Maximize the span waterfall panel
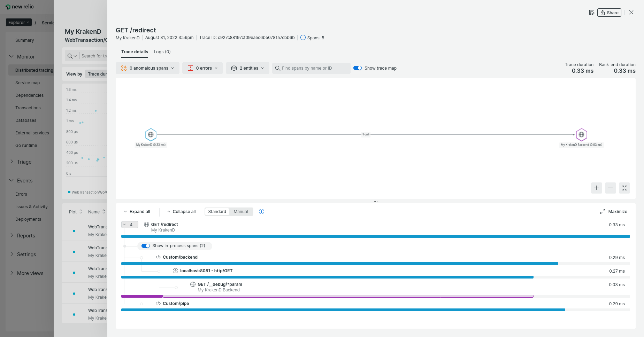644x337 pixels. [x=614, y=212]
